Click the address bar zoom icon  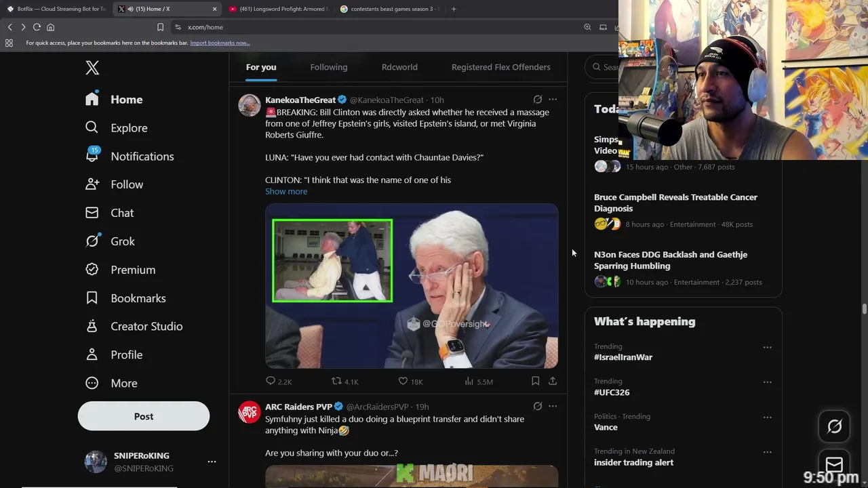[x=587, y=27]
